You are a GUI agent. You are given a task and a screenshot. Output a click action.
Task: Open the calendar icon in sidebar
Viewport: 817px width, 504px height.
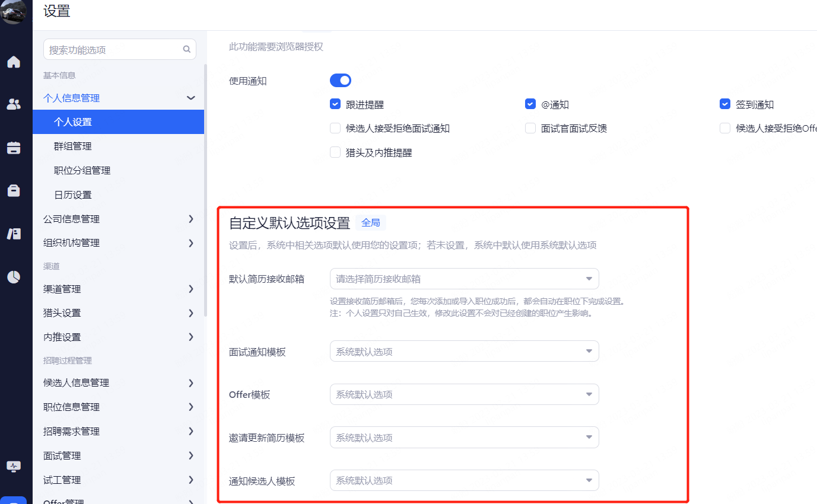point(14,148)
